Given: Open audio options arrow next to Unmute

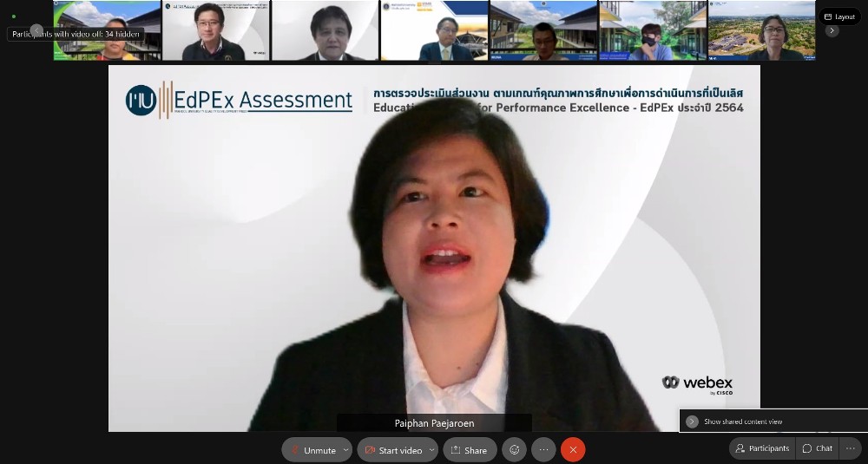Looking at the screenshot, I should pyautogui.click(x=346, y=450).
